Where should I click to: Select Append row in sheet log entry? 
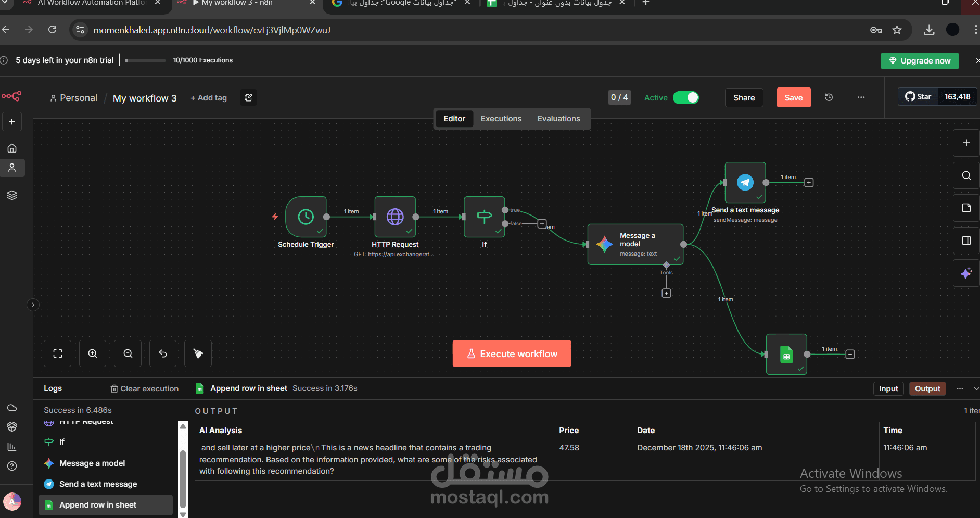(x=106, y=505)
